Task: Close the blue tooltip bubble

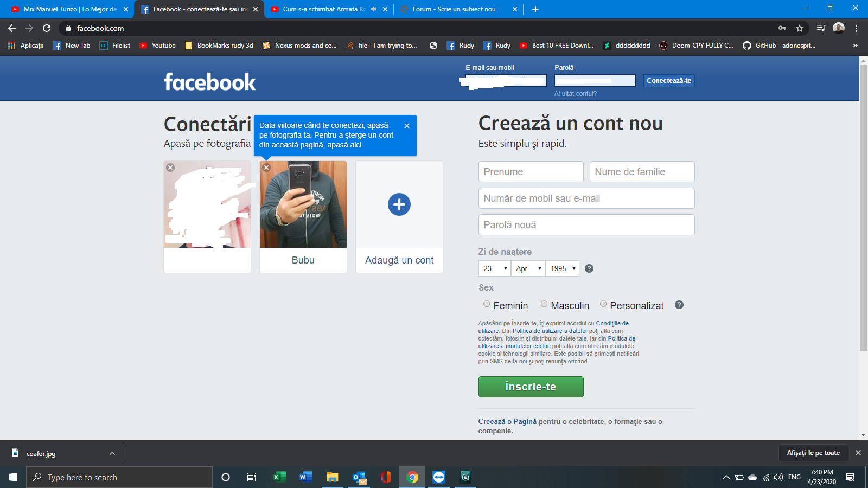Action: (x=407, y=126)
